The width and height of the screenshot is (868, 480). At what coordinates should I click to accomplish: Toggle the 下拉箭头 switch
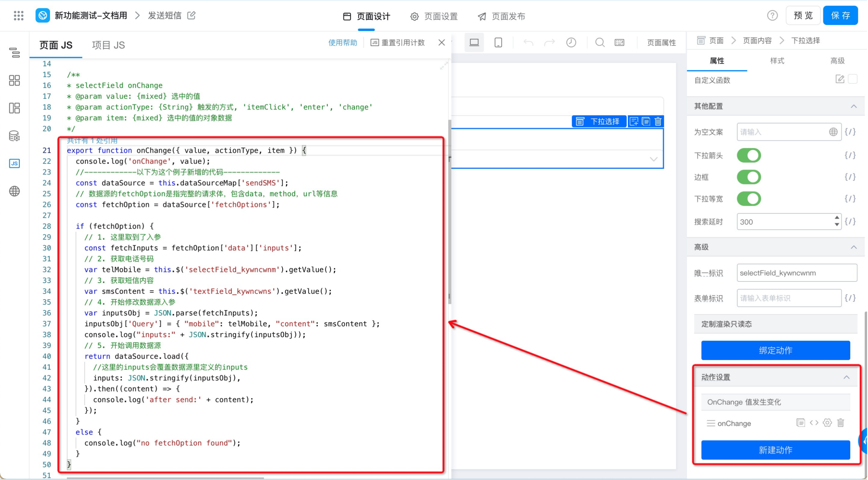click(x=748, y=155)
